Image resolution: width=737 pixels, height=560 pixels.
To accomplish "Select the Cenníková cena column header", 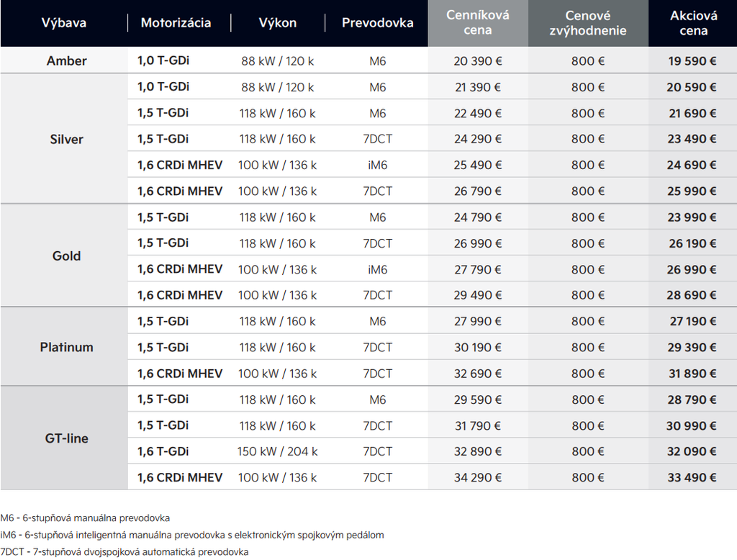I will (478, 23).
